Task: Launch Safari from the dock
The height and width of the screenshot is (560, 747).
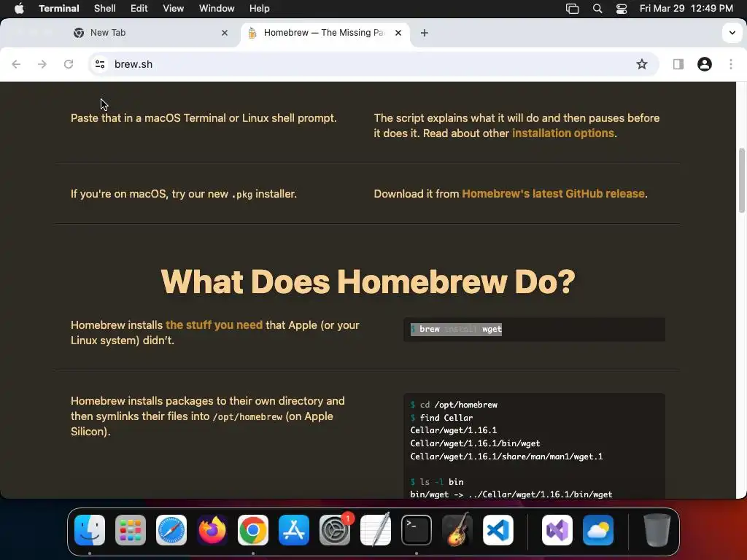Action: tap(171, 530)
